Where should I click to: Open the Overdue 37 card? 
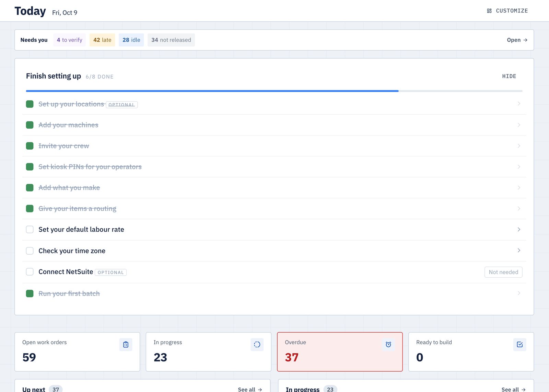pyautogui.click(x=340, y=352)
